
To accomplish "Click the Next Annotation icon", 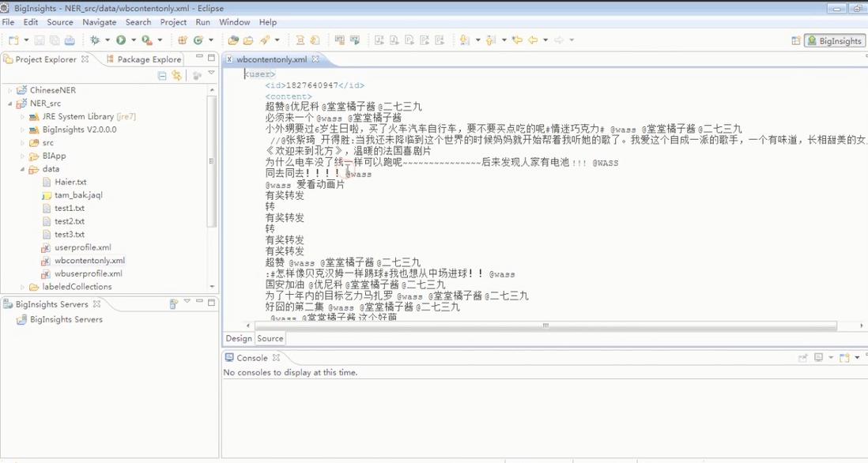I will (465, 40).
